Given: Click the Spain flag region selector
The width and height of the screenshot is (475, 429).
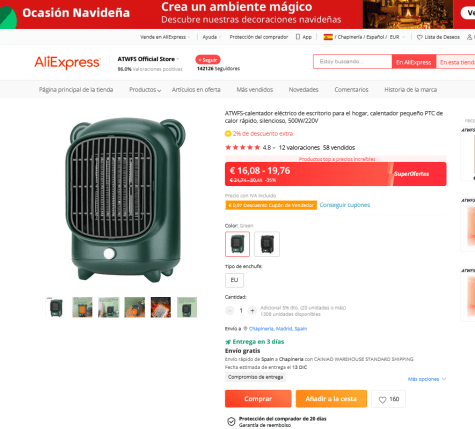Looking at the screenshot, I should [x=328, y=37].
